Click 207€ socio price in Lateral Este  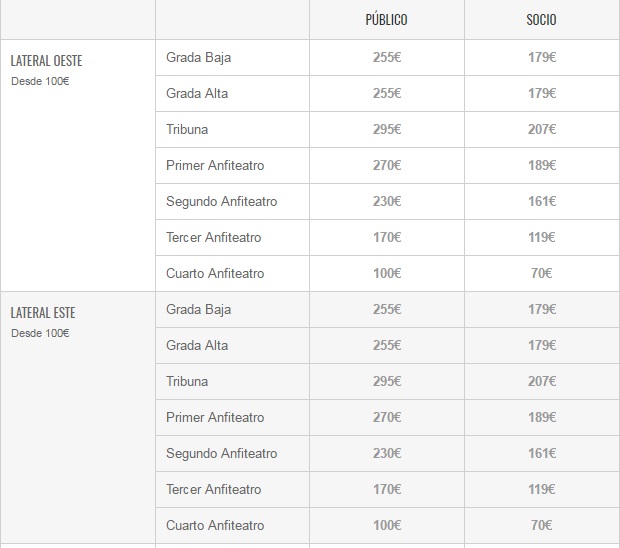(x=541, y=381)
